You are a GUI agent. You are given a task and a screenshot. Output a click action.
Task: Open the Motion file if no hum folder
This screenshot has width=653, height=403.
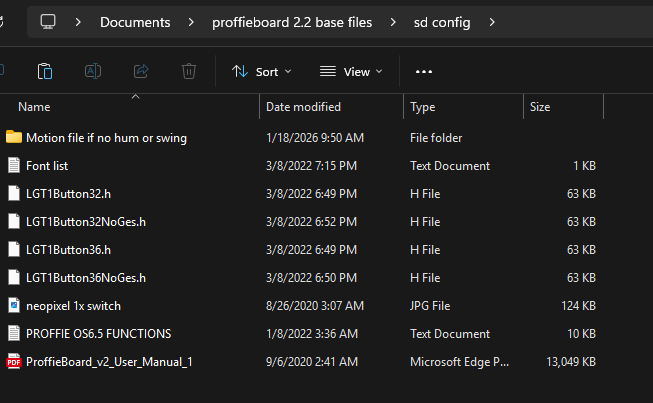[x=106, y=137]
